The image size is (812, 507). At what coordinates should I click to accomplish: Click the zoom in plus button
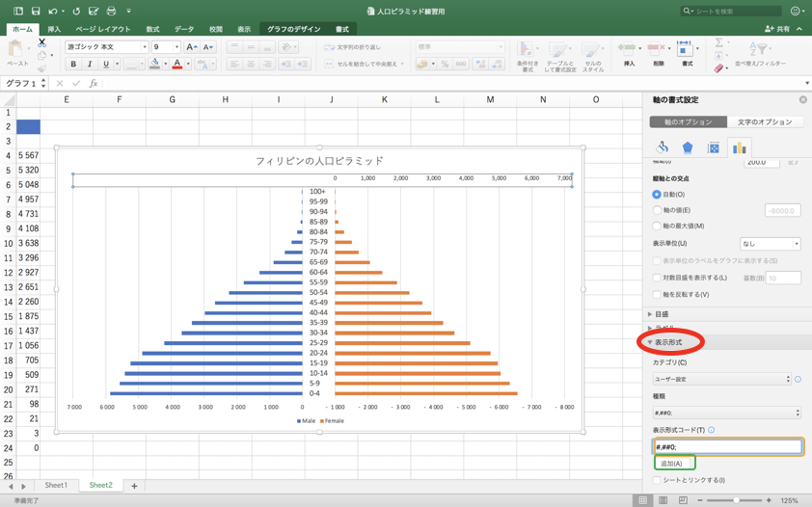(769, 500)
